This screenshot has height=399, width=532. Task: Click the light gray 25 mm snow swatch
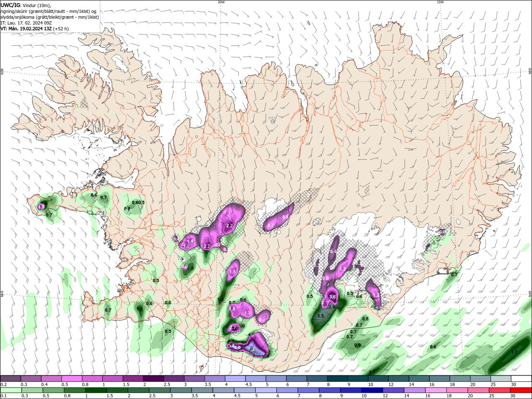click(x=501, y=379)
